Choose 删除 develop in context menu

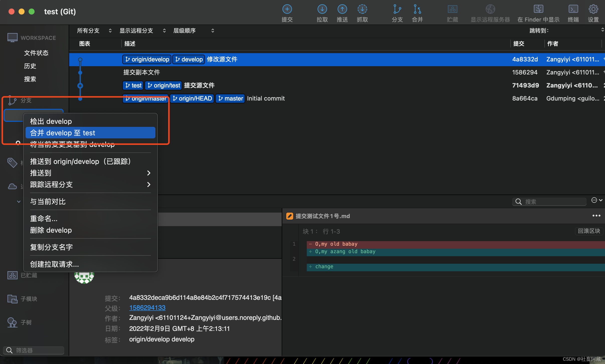coord(51,230)
